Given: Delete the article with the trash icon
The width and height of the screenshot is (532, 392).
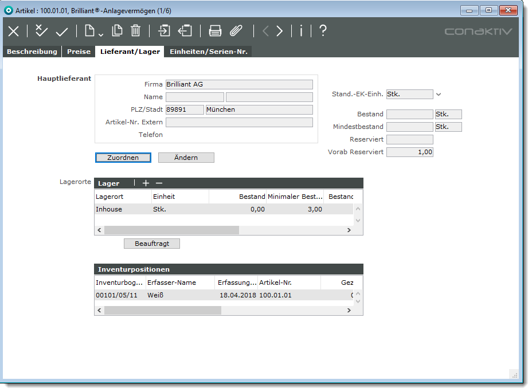Looking at the screenshot, I should coord(135,32).
